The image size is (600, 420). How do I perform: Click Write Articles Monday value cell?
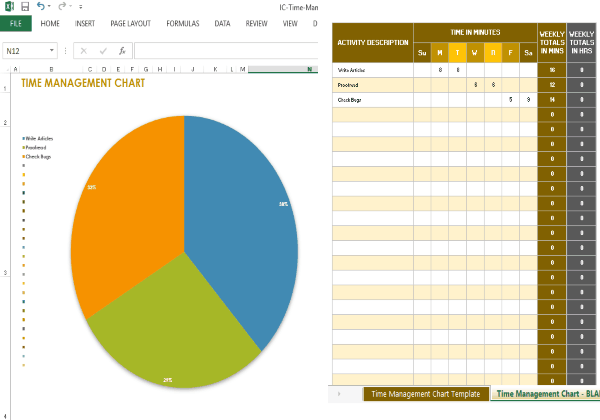coord(440,70)
